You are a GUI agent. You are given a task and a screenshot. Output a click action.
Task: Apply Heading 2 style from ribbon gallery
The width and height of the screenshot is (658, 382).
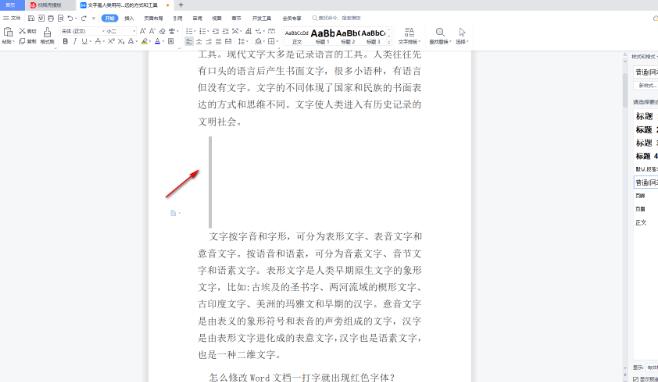pos(347,36)
